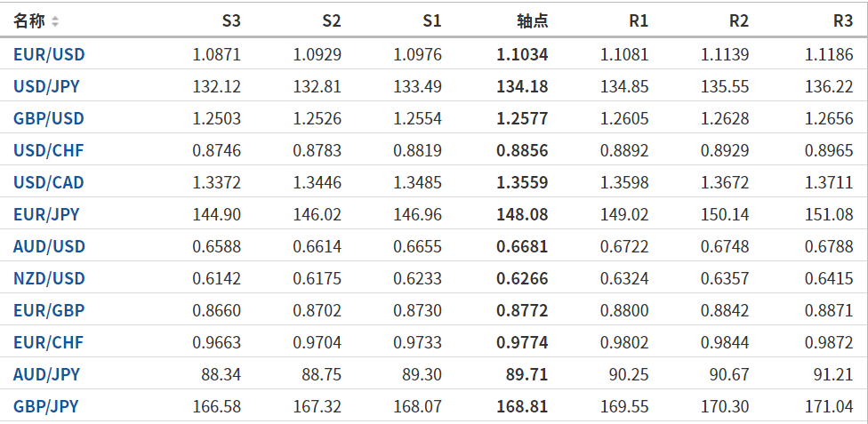Image resolution: width=868 pixels, height=424 pixels.
Task: Open the GBP/JPY currency pair link
Action: pyautogui.click(x=46, y=406)
